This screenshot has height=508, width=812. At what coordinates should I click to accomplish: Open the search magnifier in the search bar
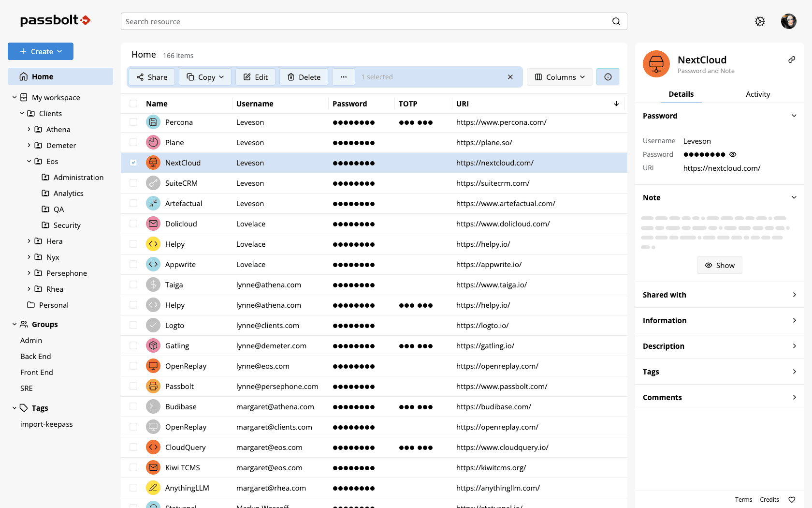coord(616,21)
